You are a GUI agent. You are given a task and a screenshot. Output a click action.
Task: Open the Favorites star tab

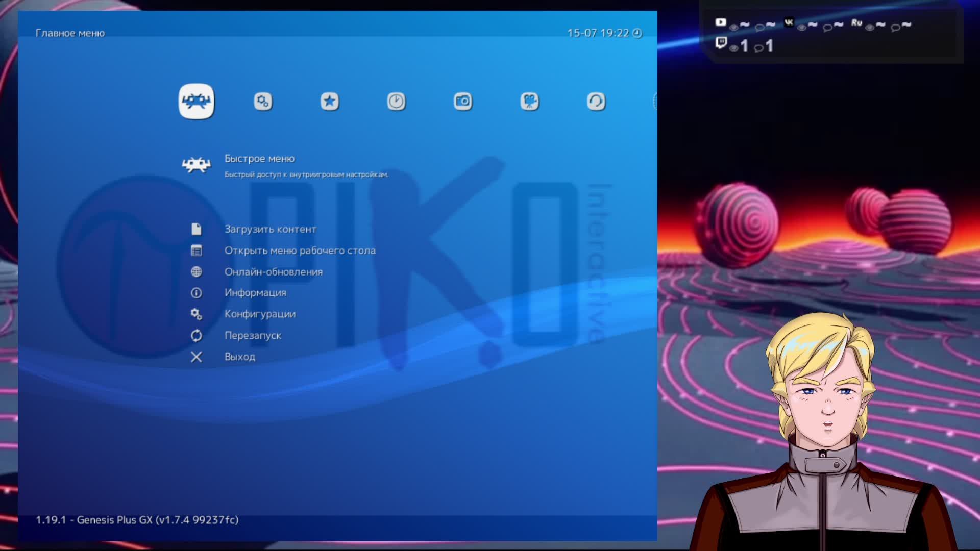pos(330,101)
